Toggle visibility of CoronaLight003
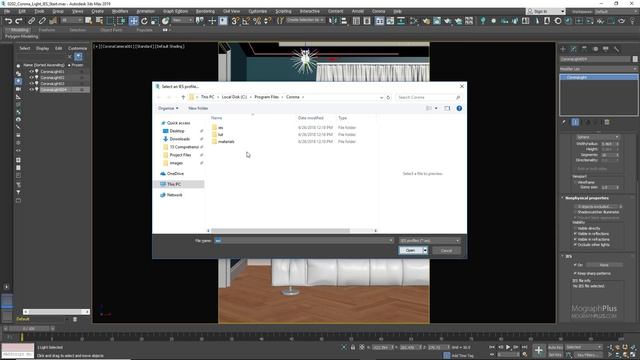This screenshot has width=640, height=360. tap(31, 83)
